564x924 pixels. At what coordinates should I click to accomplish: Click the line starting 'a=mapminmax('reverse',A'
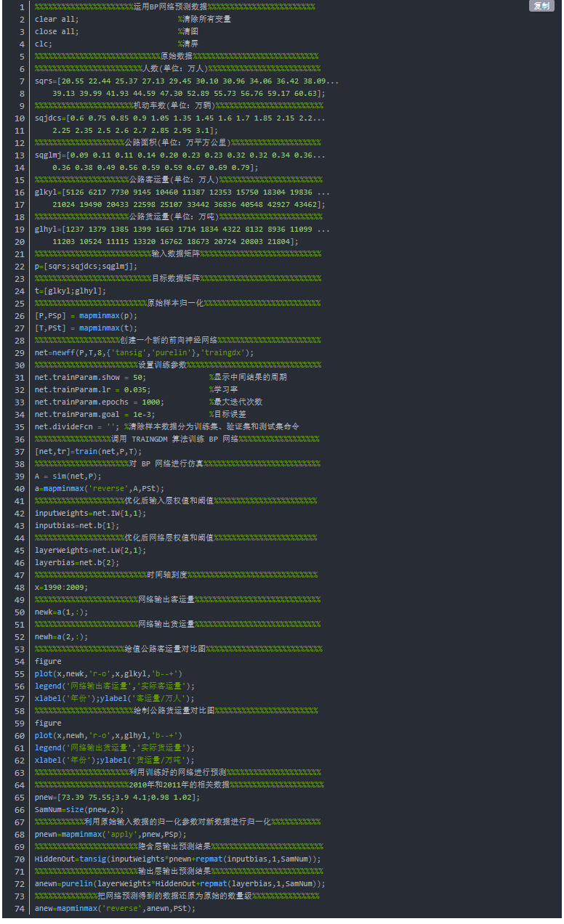point(99,488)
